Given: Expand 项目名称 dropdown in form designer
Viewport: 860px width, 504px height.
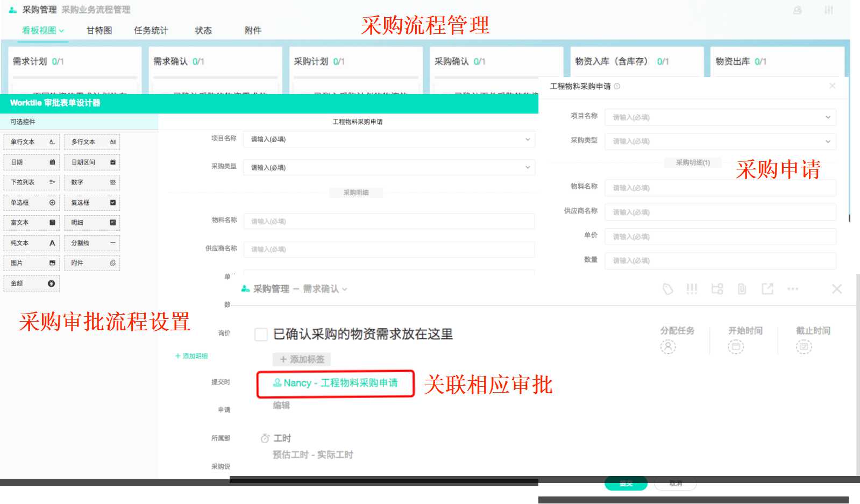Looking at the screenshot, I should coord(528,139).
